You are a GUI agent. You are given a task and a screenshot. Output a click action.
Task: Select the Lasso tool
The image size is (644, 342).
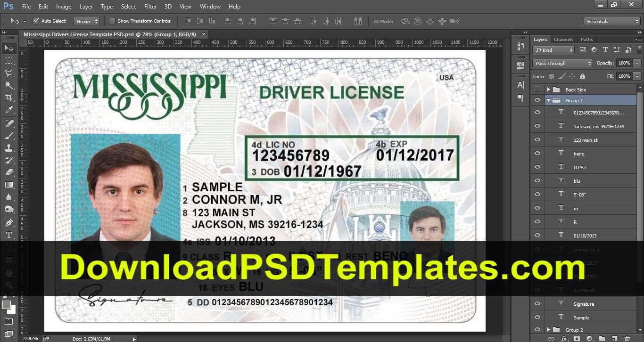pos(8,73)
